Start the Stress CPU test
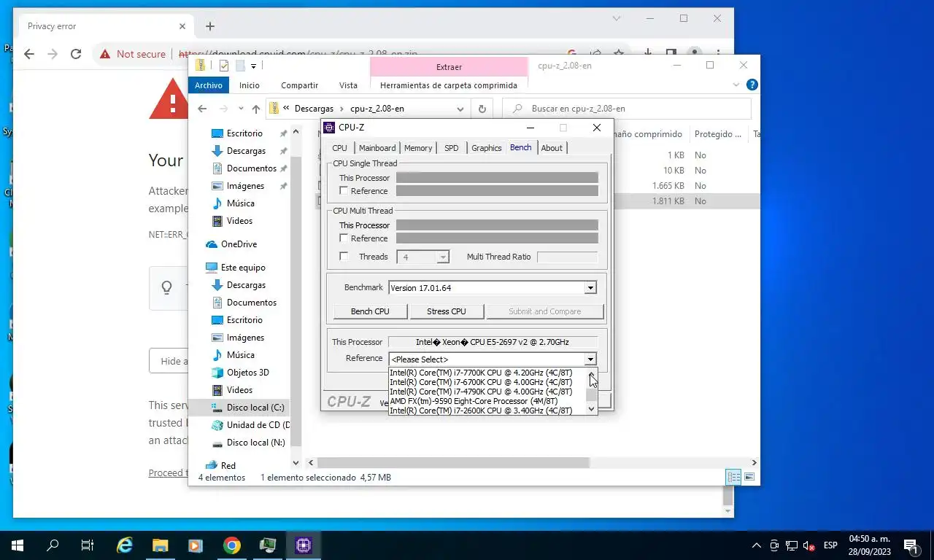This screenshot has height=560, width=934. tap(447, 311)
